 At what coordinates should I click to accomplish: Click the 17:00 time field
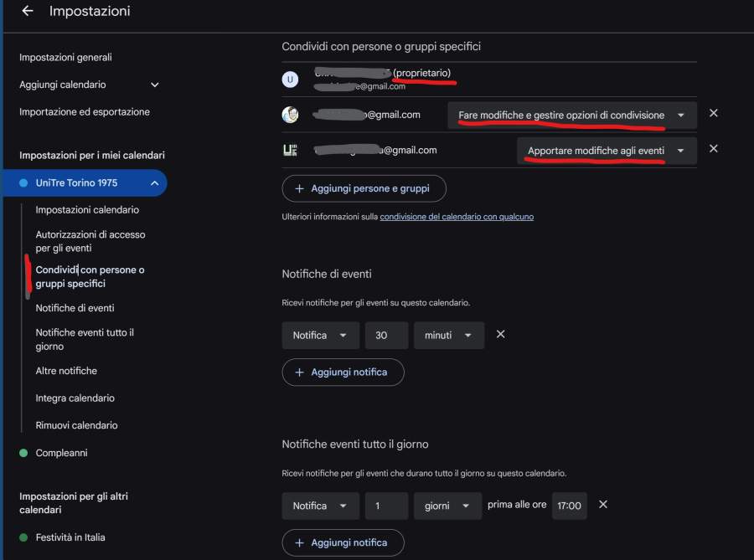pos(569,506)
